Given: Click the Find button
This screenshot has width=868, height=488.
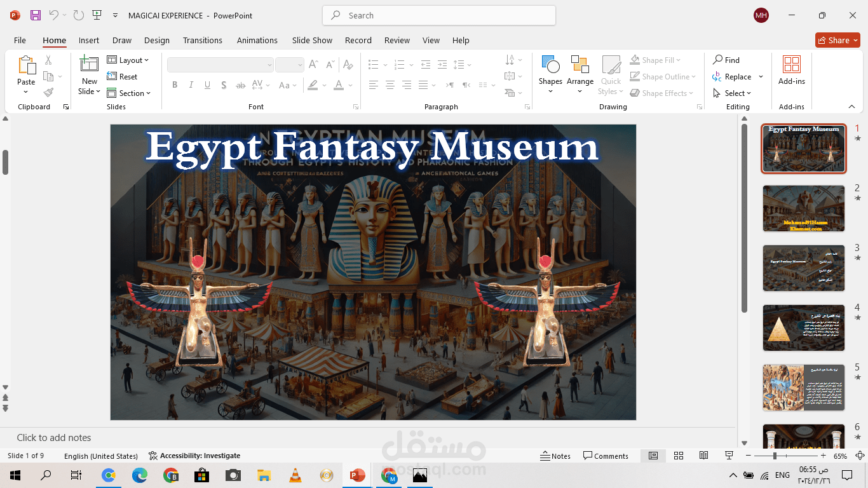Looking at the screenshot, I should 726,60.
